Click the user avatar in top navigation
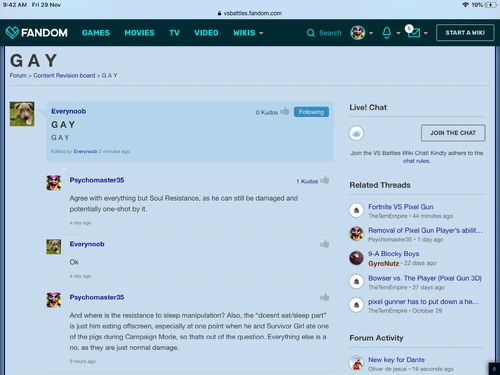The height and width of the screenshot is (375, 500). click(x=358, y=33)
